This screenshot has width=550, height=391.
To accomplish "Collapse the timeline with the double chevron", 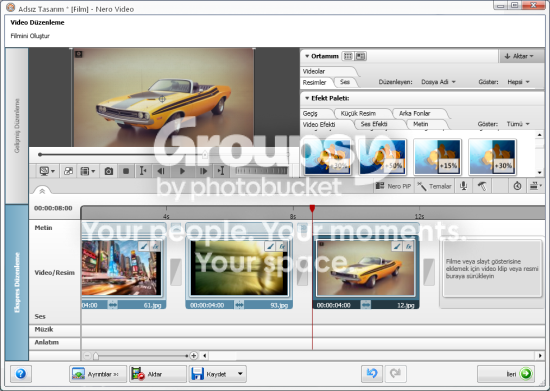I will pyautogui.click(x=42, y=191).
